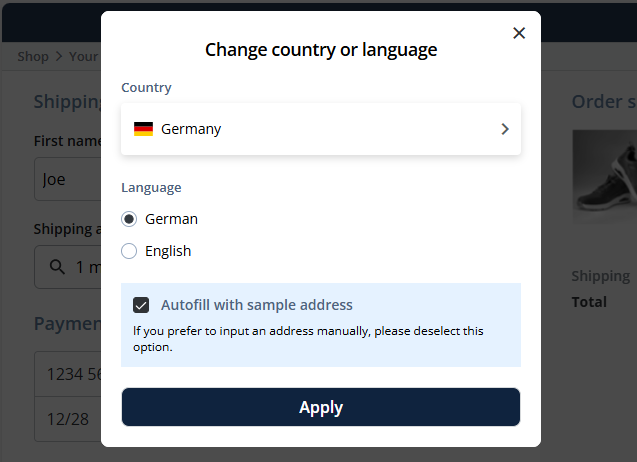The width and height of the screenshot is (637, 462).
Task: Click the Autofill with sample address label
Action: 257,305
